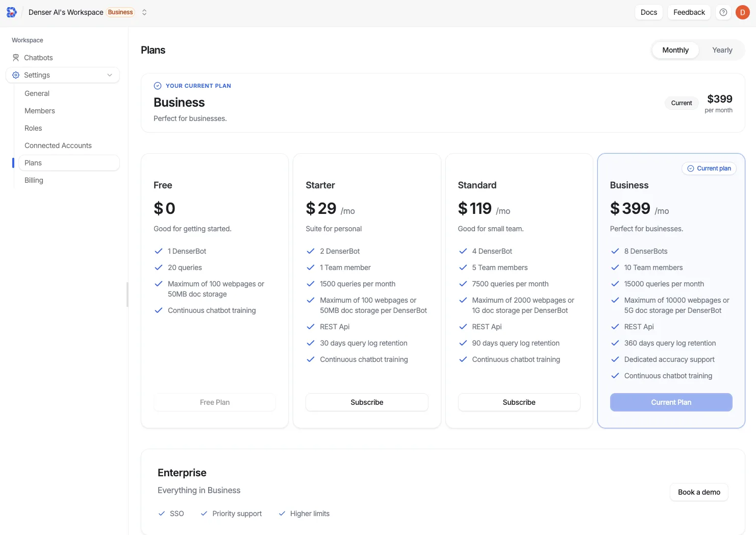Image resolution: width=756 pixels, height=535 pixels.
Task: Open the Docs link
Action: pos(649,12)
